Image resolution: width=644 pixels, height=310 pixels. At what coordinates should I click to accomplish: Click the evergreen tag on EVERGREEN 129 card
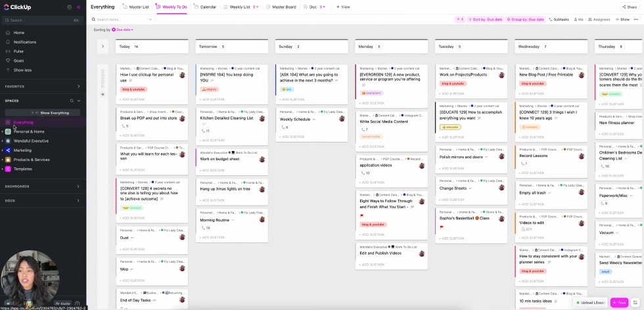(x=371, y=93)
